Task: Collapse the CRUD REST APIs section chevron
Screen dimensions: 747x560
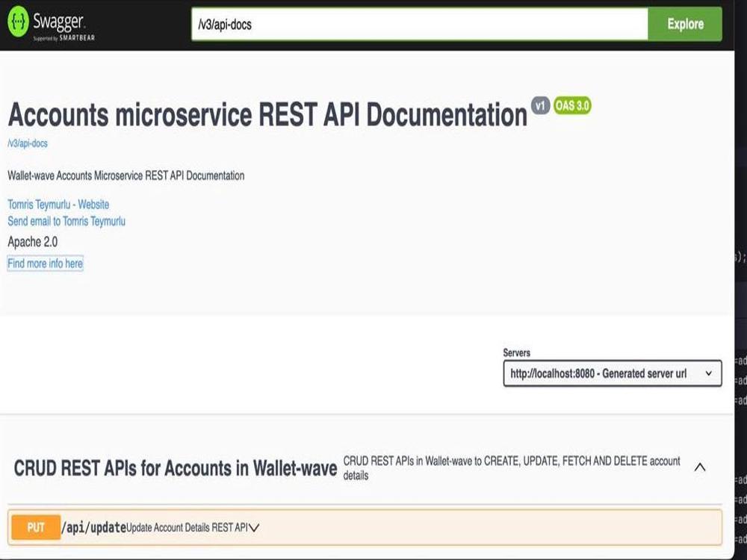Action: 699,467
